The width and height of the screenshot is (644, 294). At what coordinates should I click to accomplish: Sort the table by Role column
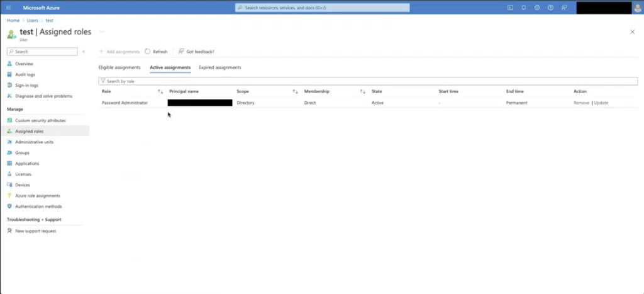click(160, 92)
